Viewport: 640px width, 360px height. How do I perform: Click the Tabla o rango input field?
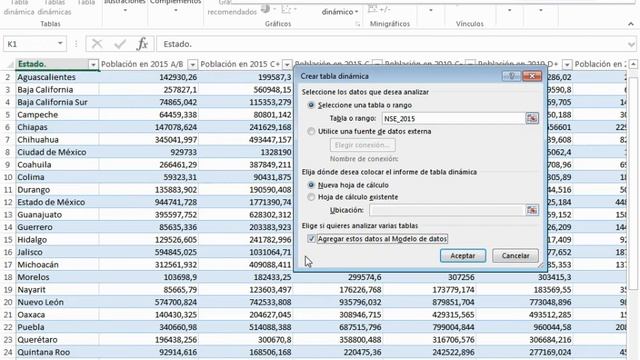(x=453, y=118)
